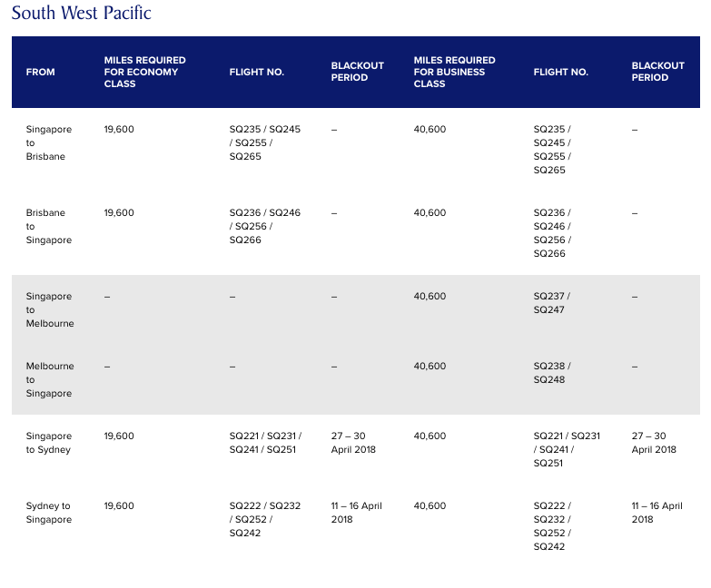The width and height of the screenshot is (711, 588).
Task: Click the Singapore to Sydney route cell
Action: (x=49, y=443)
